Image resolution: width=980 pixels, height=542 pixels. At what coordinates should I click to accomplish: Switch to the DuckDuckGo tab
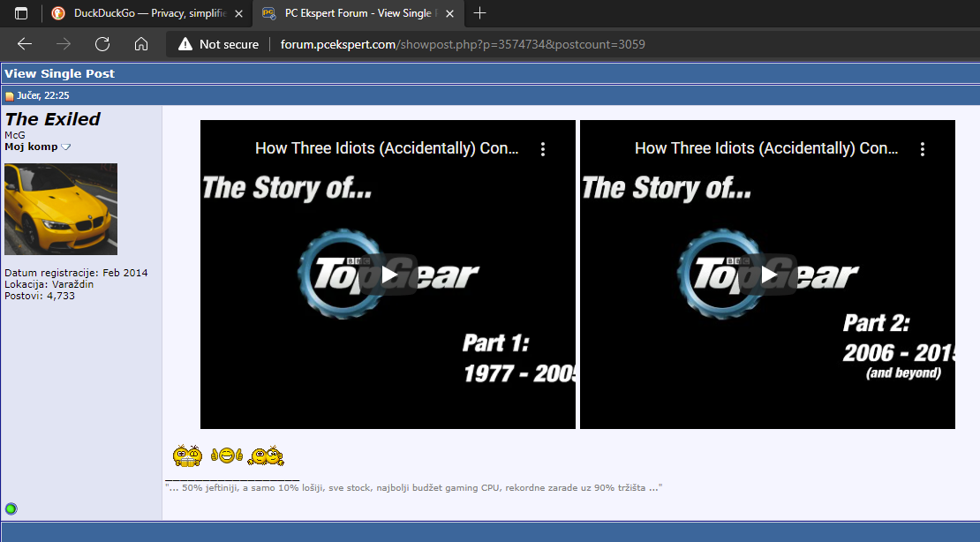(x=147, y=13)
